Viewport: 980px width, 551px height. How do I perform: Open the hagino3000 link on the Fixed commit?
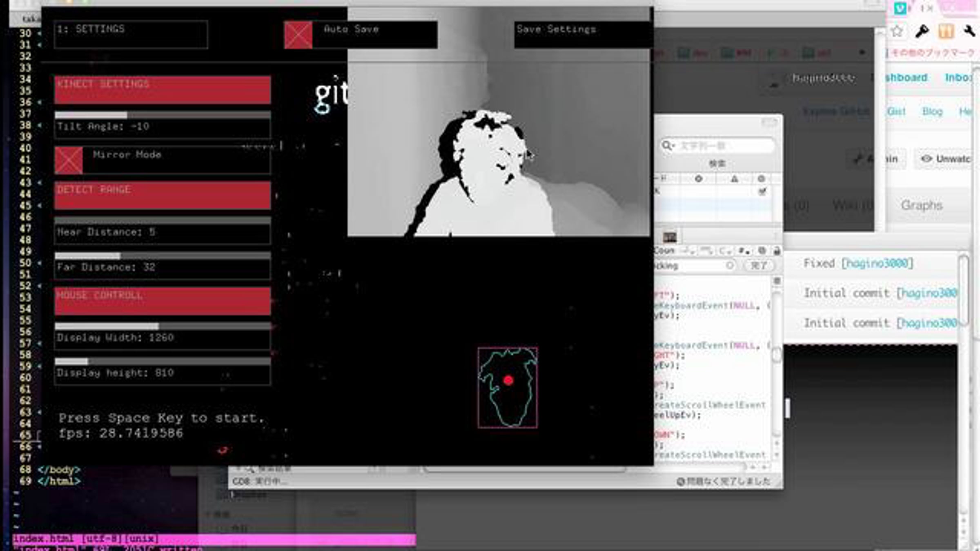pos(878,263)
